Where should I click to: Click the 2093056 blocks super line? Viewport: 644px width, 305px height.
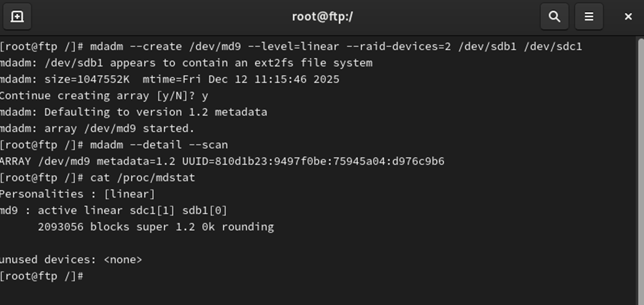156,227
